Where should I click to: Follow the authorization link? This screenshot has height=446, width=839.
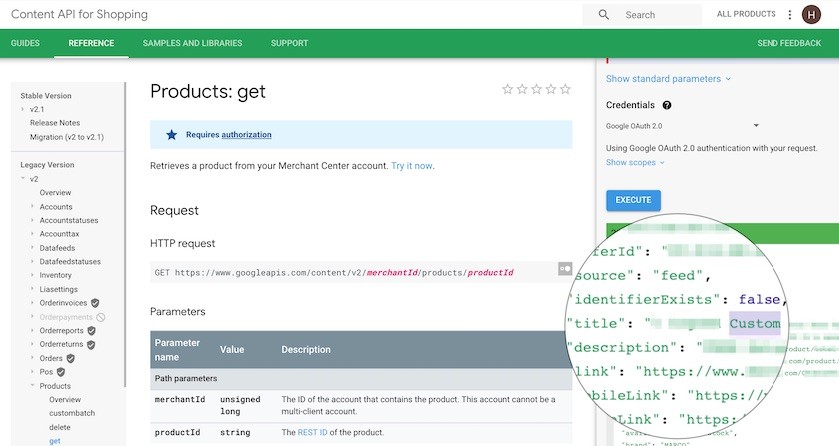[246, 135]
